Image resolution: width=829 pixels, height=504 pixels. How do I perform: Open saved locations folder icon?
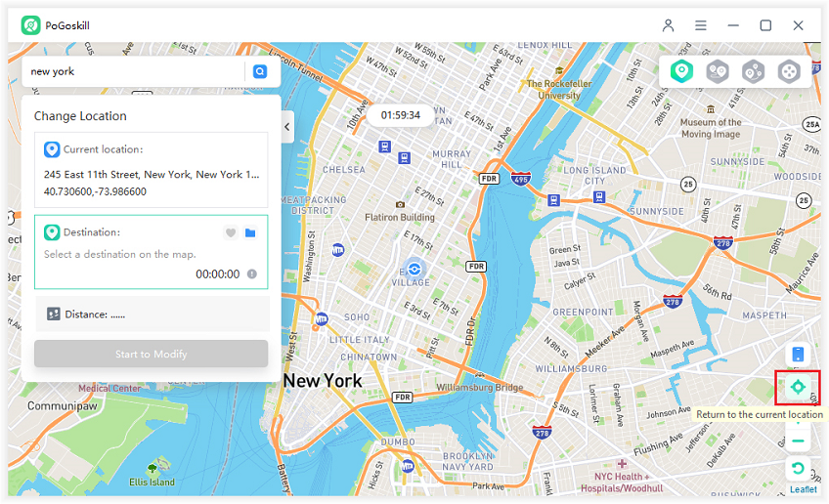point(250,232)
